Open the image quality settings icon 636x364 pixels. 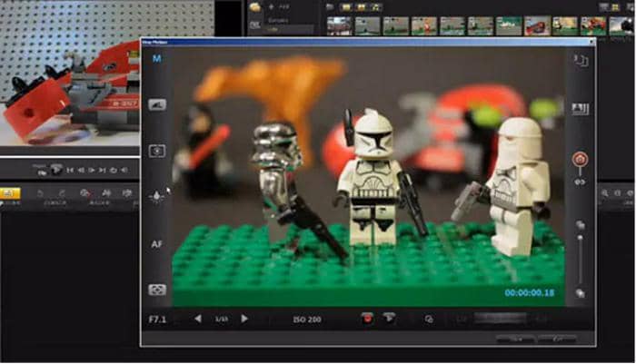click(157, 105)
